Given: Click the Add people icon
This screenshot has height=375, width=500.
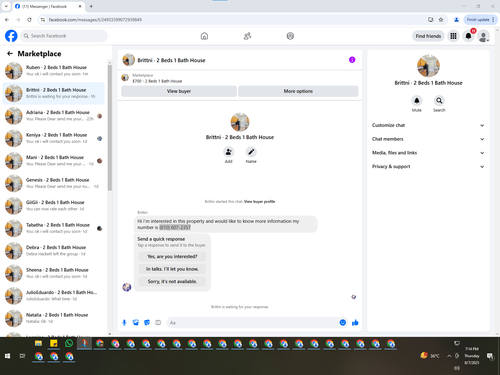Looking at the screenshot, I should [228, 152].
